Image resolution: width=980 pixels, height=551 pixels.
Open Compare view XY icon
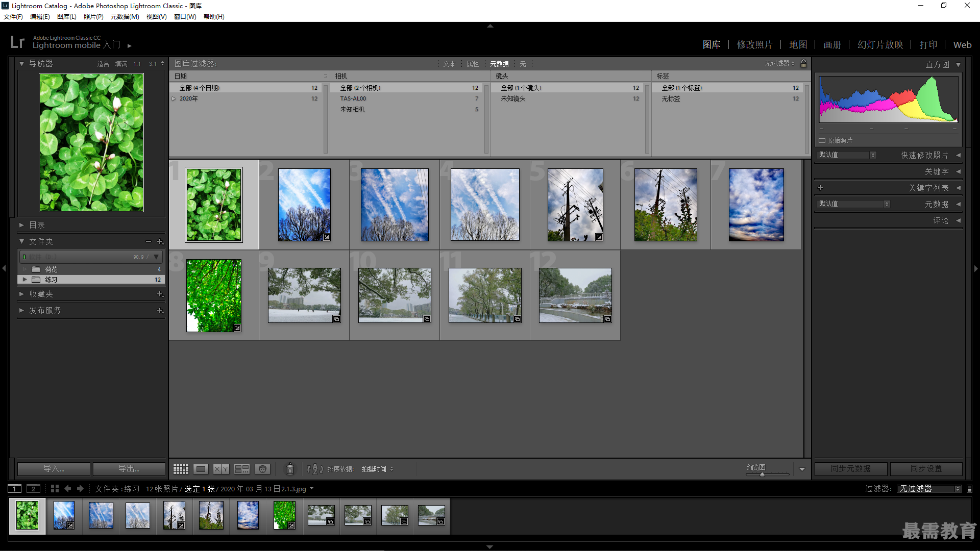coord(221,469)
